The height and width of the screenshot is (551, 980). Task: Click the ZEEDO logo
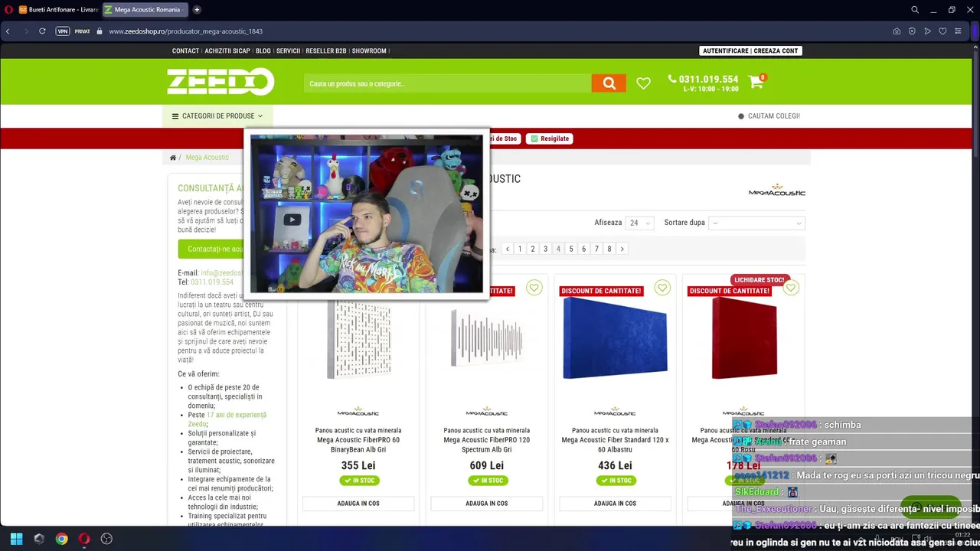coord(220,82)
